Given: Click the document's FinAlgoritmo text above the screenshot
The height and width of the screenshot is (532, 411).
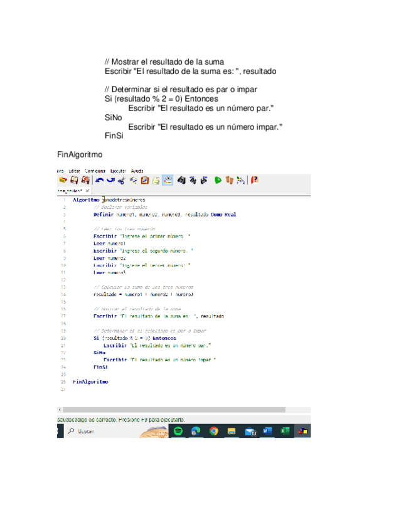Looking at the screenshot, I should click(x=80, y=155).
